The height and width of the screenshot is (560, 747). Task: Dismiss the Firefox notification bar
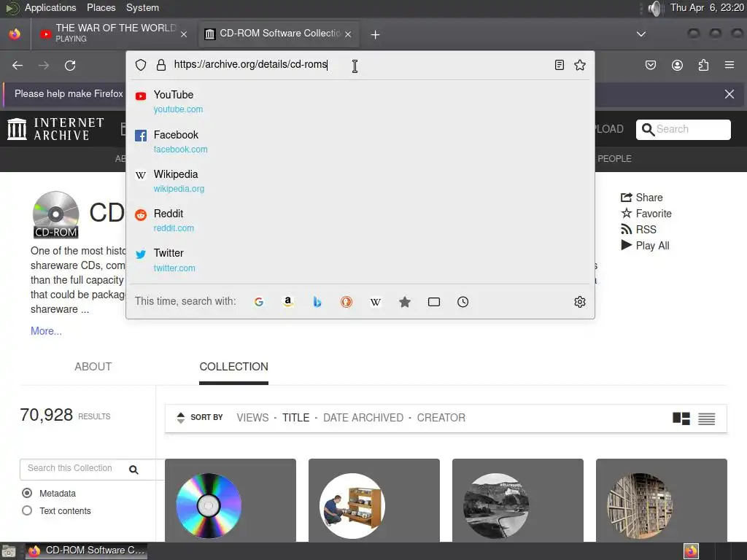729,94
